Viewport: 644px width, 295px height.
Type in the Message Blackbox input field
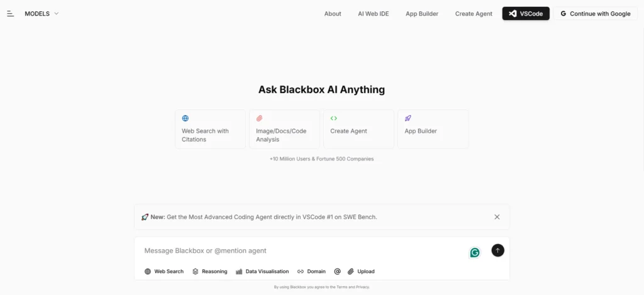coord(302,250)
